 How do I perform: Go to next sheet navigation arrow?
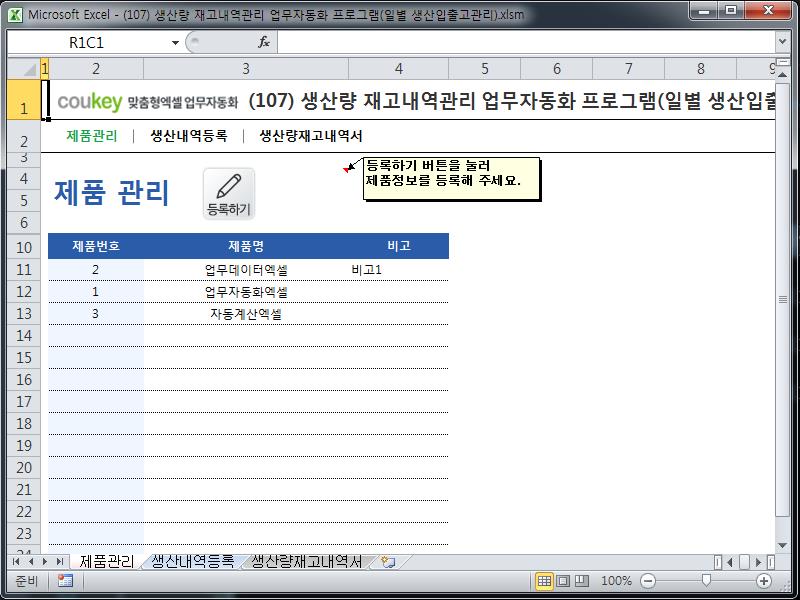tap(45, 562)
